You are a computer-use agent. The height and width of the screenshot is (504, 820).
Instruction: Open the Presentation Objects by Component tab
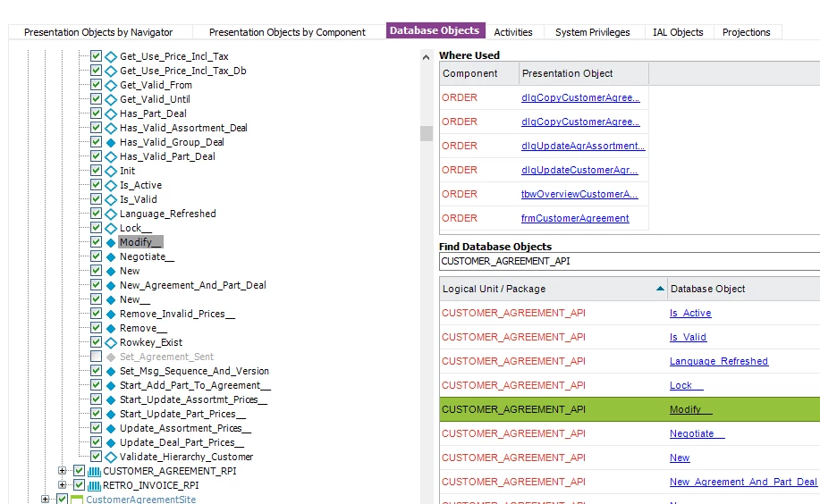(x=287, y=32)
